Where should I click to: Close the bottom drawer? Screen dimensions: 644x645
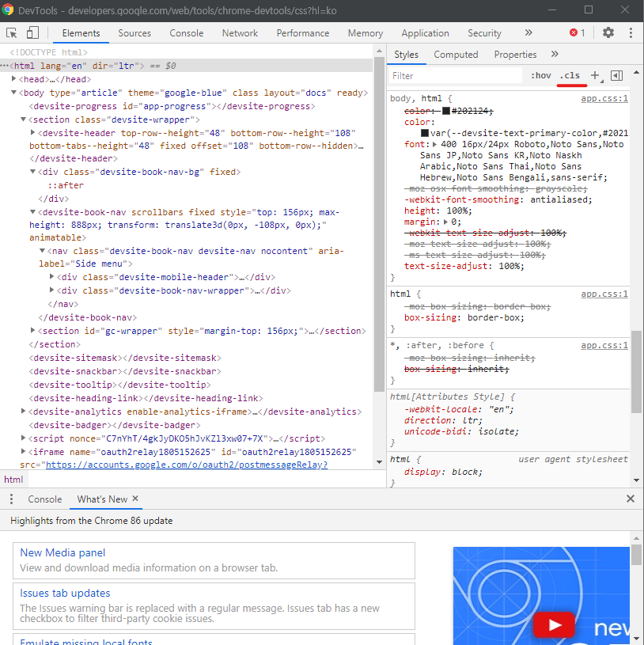point(631,499)
